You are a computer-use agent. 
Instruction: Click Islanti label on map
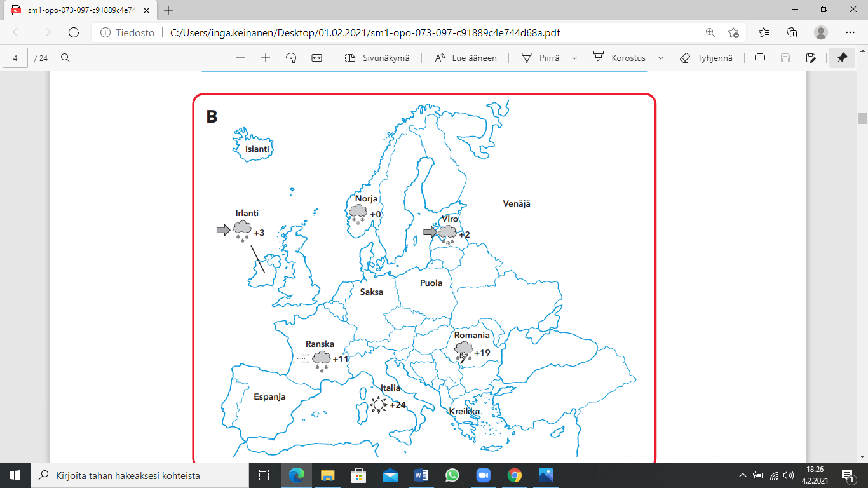tap(257, 149)
